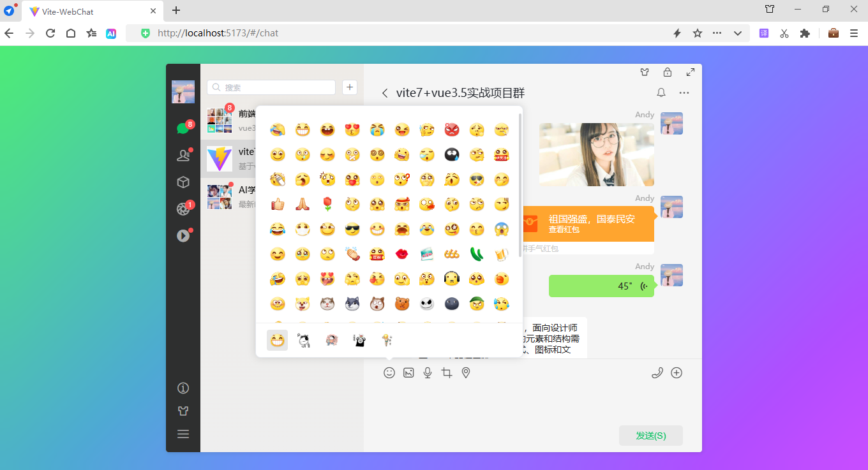
Task: Switch to the yellow figure sticker tab
Action: (x=387, y=340)
